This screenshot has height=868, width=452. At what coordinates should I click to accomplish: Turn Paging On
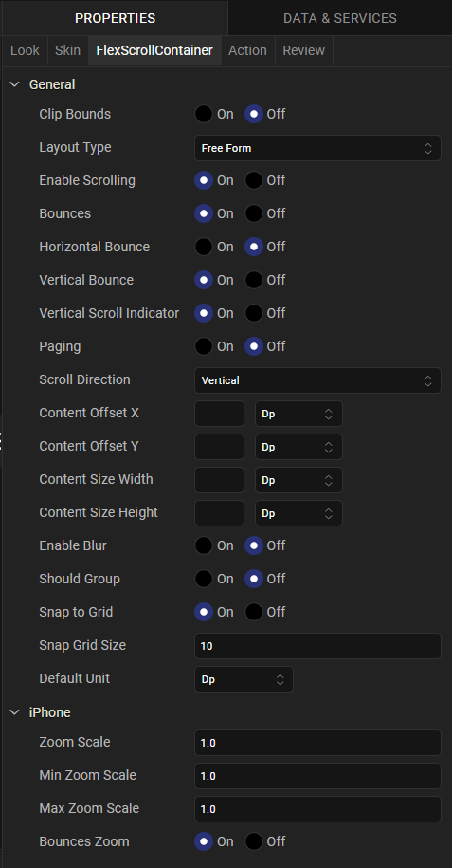pyautogui.click(x=204, y=346)
